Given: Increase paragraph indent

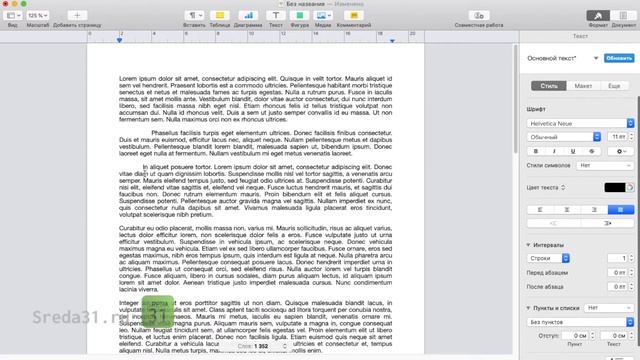Looking at the screenshot, I should click(x=607, y=223).
